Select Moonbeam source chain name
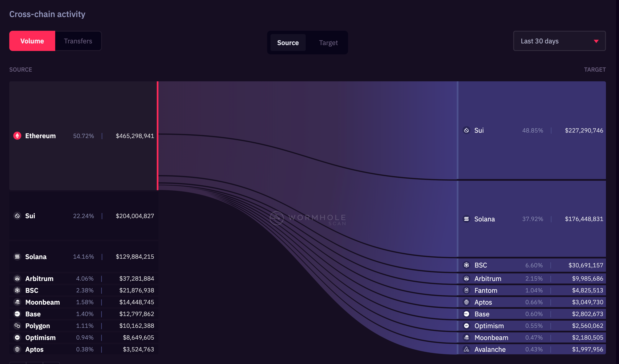The image size is (619, 364). (43, 302)
